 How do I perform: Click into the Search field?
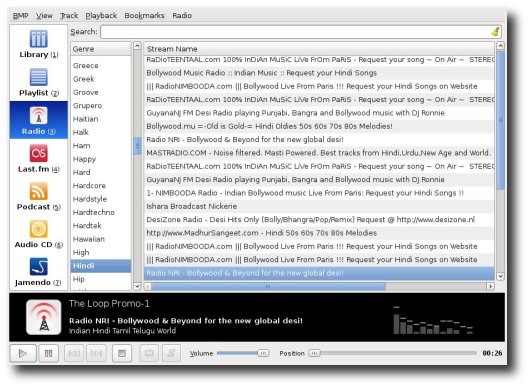click(295, 32)
